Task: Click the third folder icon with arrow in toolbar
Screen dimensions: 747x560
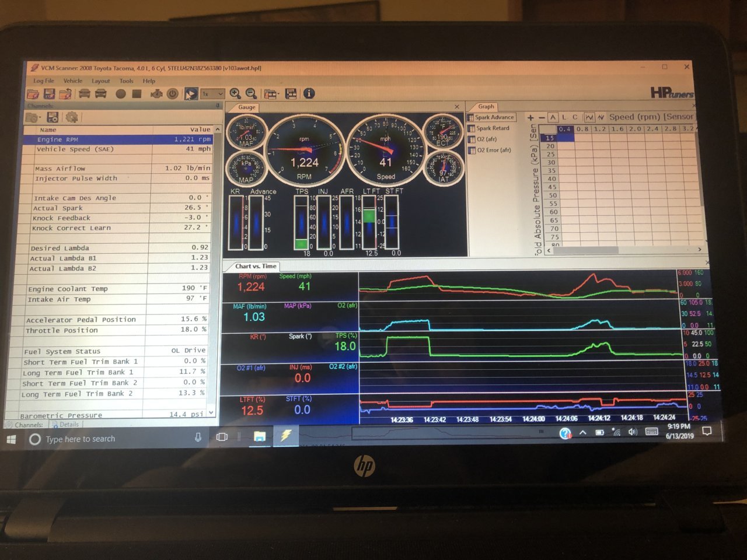Action: point(65,93)
